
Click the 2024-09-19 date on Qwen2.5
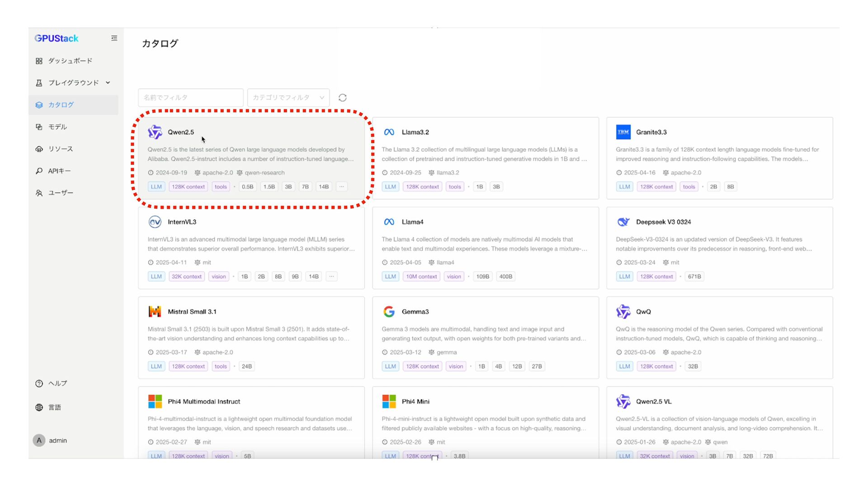171,173
